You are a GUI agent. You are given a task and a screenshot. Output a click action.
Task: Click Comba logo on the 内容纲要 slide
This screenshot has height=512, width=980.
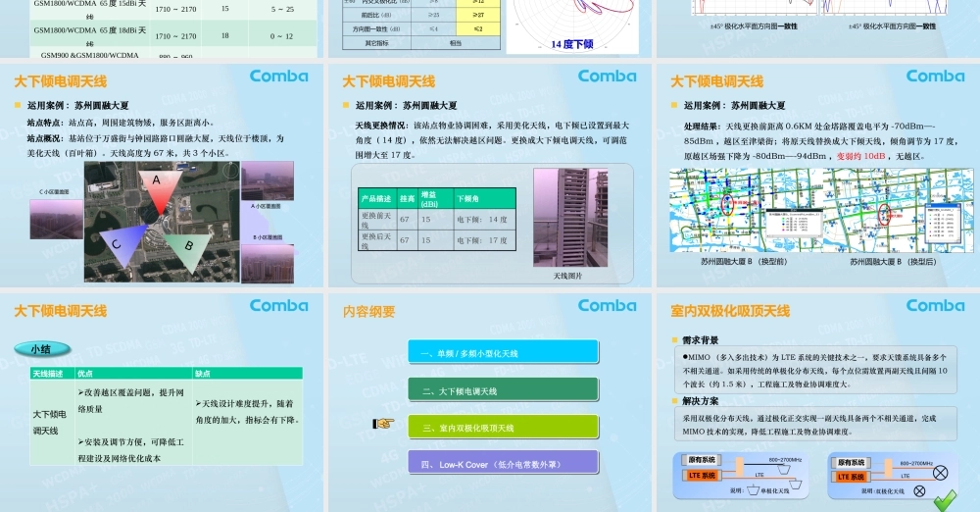pyautogui.click(x=607, y=305)
